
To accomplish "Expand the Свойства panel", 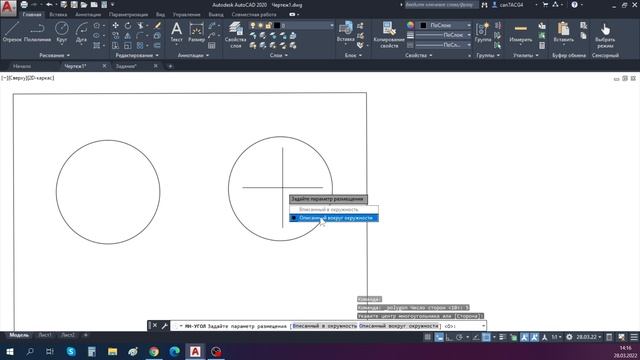I will click(x=418, y=55).
